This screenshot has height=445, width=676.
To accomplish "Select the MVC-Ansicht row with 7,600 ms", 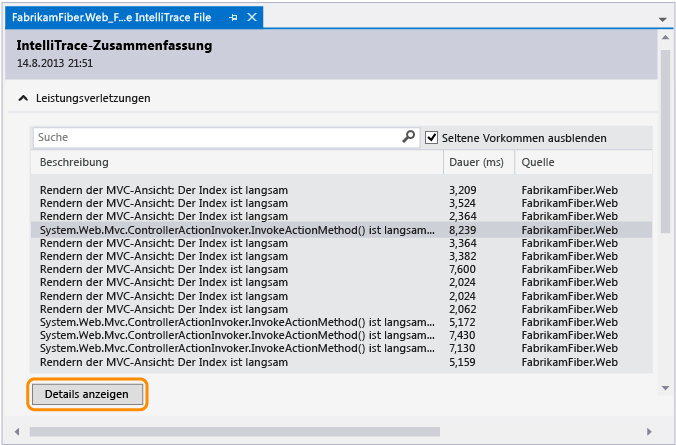I will 341,269.
